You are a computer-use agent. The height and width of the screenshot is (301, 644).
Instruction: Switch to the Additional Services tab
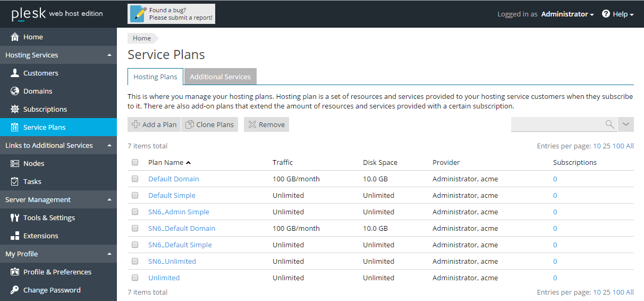[220, 77]
